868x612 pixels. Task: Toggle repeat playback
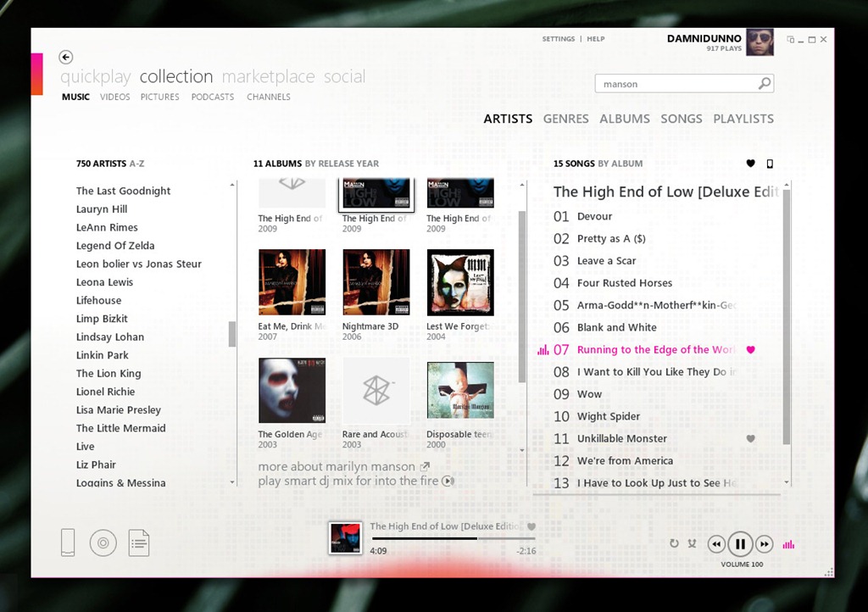pos(674,544)
